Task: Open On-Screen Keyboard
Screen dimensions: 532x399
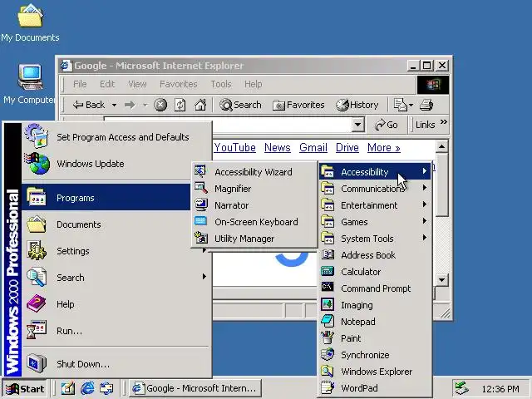Action: (254, 222)
